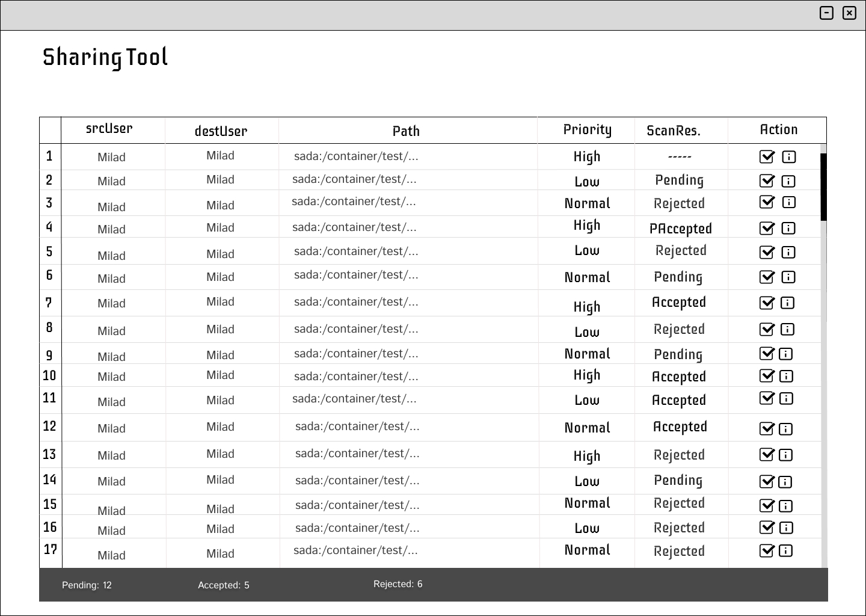
Task: Sort by the Priority column header
Action: point(587,130)
